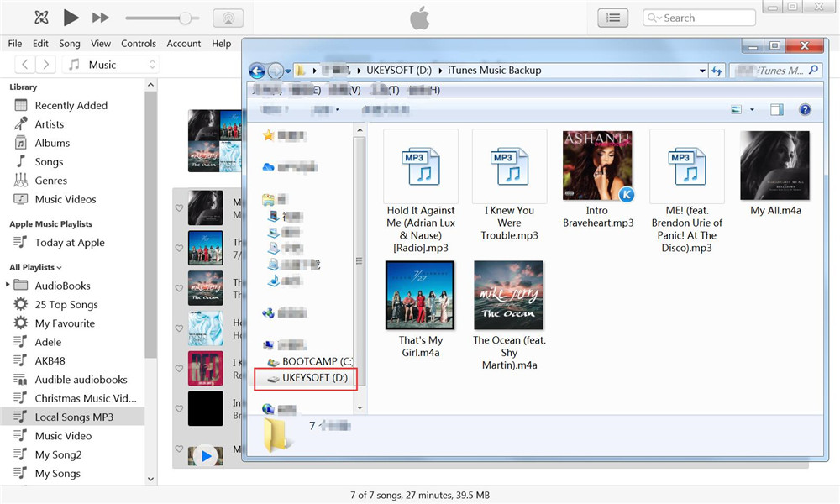The height and width of the screenshot is (504, 840).
Task: Toggle the heart next to the RED album song
Action: pyautogui.click(x=179, y=369)
